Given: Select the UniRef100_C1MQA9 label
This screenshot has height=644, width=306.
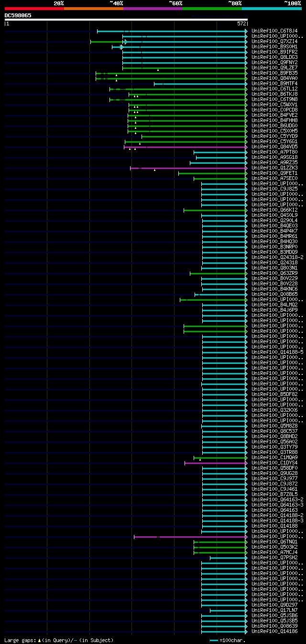Looking at the screenshot, I should (274, 457).
